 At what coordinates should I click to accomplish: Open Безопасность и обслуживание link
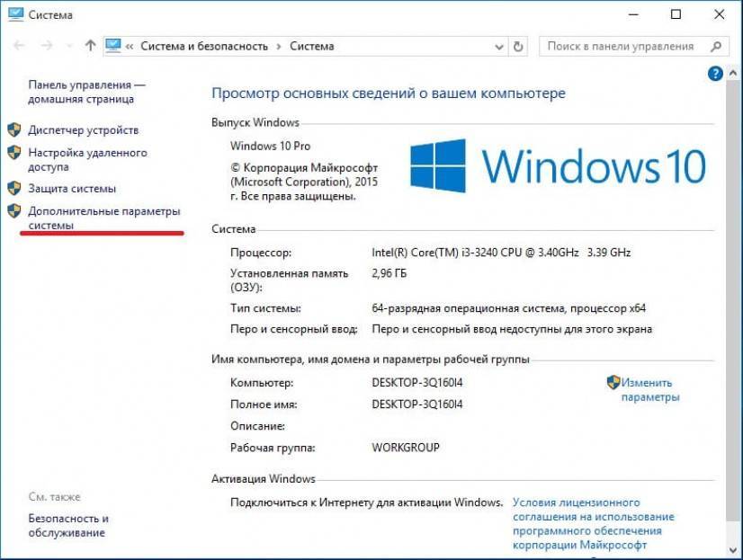[68, 526]
